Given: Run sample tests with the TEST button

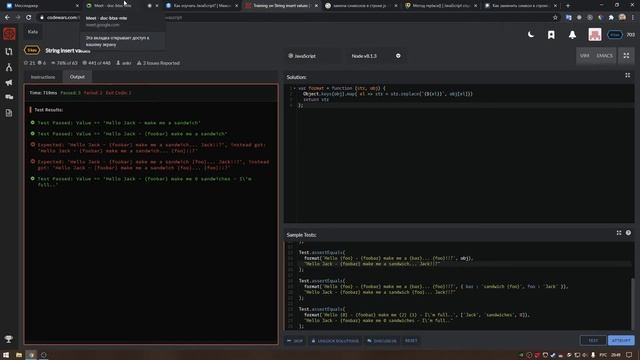Looking at the screenshot, I should click(x=593, y=340).
